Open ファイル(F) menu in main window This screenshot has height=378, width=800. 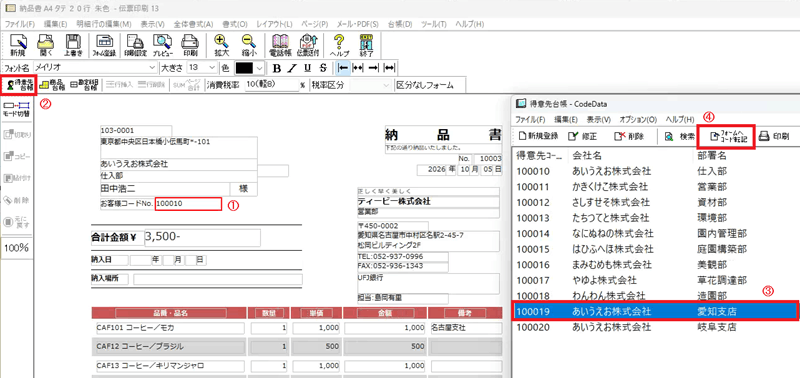point(19,24)
